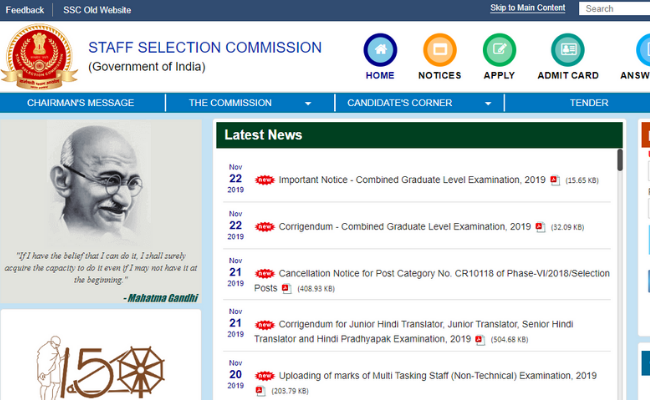Open the Admit Card icon
The height and width of the screenshot is (400, 650).
(568, 50)
